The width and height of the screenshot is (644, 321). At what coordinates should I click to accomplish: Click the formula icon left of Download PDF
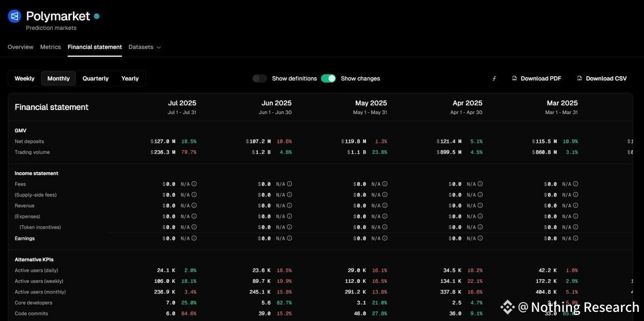pyautogui.click(x=494, y=78)
